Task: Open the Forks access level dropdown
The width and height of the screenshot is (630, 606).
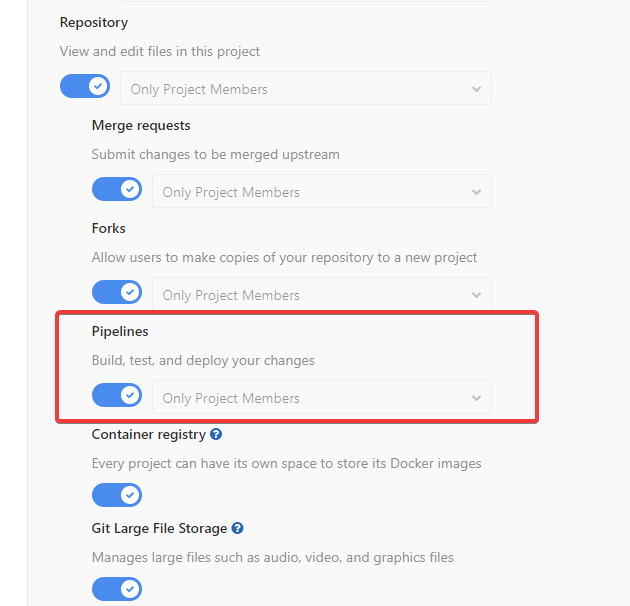Action: 322,295
